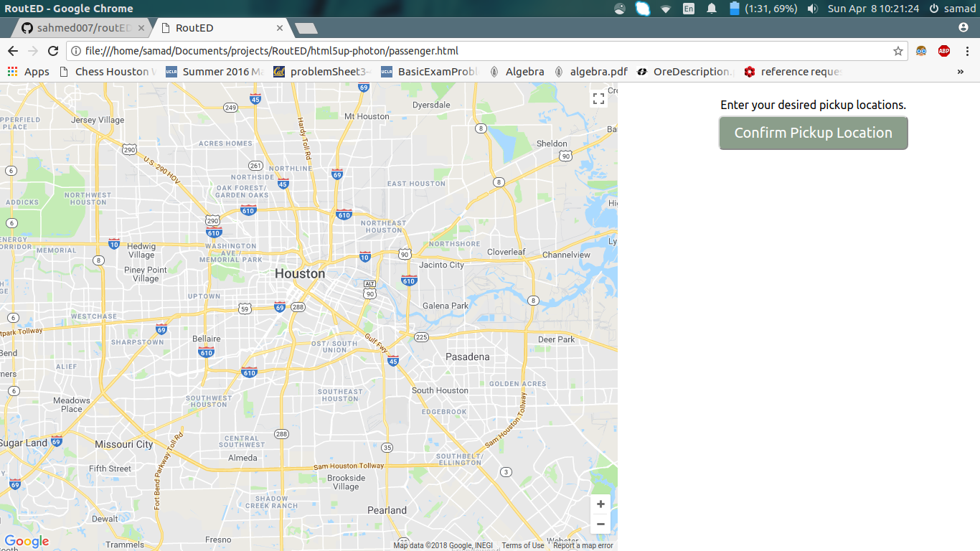The height and width of the screenshot is (551, 980).
Task: Click the Sugar Land map label
Action: coord(24,443)
